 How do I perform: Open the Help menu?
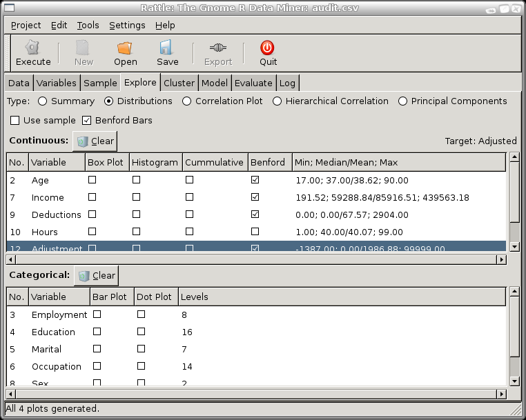(x=165, y=25)
